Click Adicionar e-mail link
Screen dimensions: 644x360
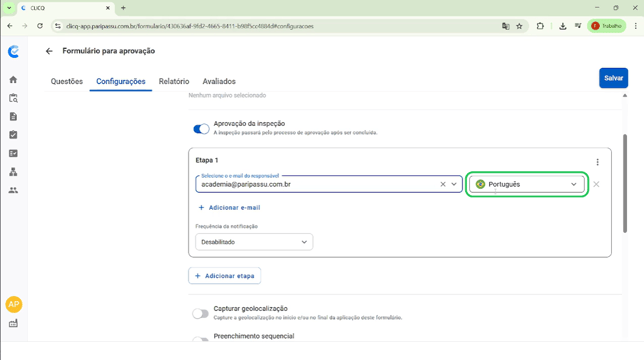(230, 208)
